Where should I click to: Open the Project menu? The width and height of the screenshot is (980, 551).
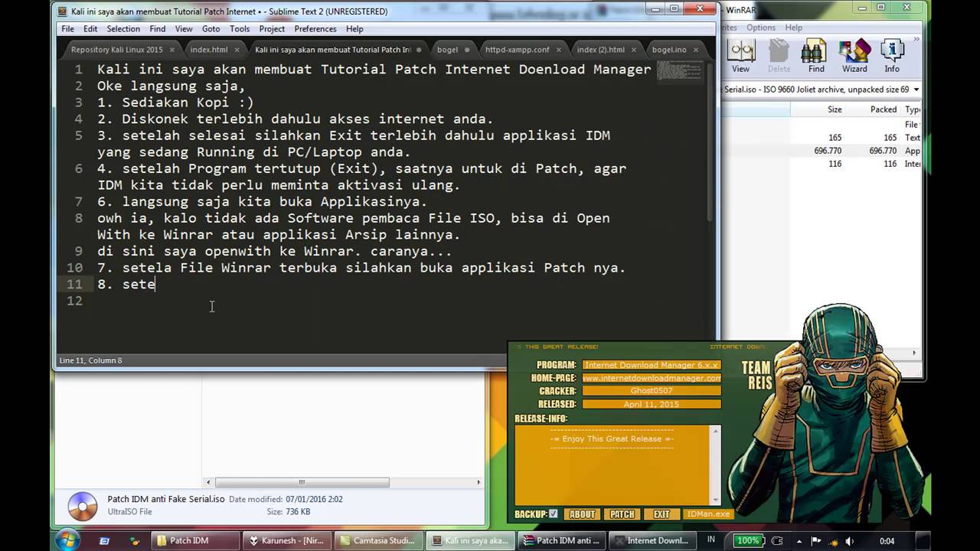(x=272, y=29)
